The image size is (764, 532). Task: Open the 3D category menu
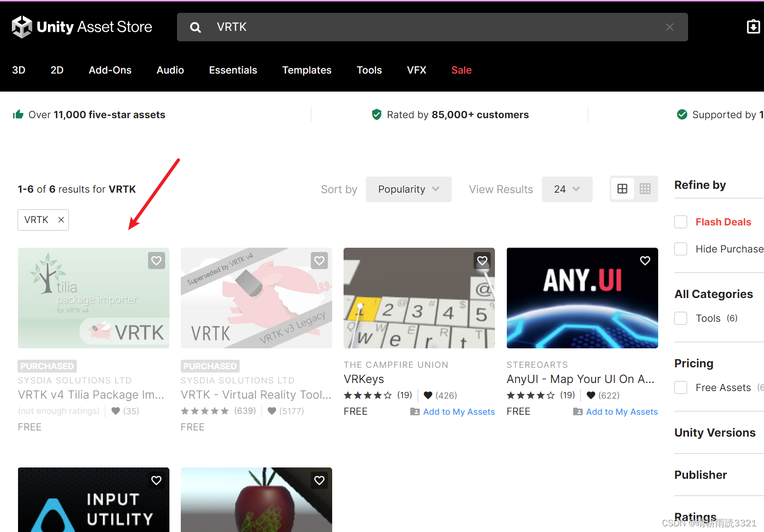point(19,70)
